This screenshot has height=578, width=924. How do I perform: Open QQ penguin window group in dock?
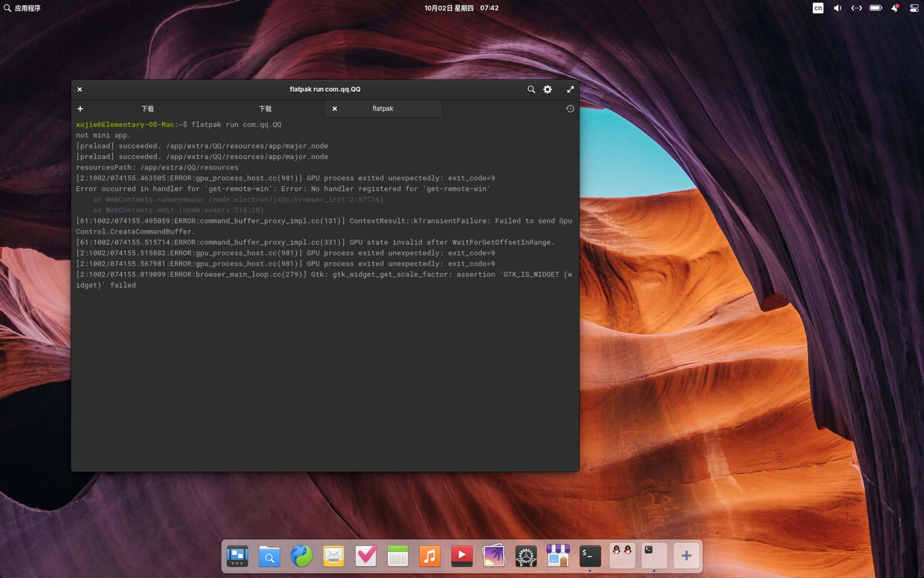(x=622, y=556)
